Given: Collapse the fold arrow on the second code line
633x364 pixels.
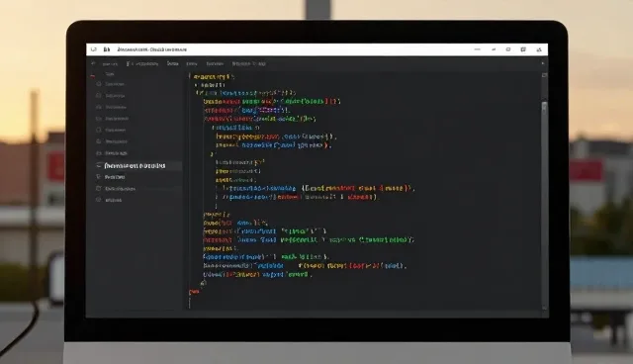Looking at the screenshot, I should [x=196, y=85].
